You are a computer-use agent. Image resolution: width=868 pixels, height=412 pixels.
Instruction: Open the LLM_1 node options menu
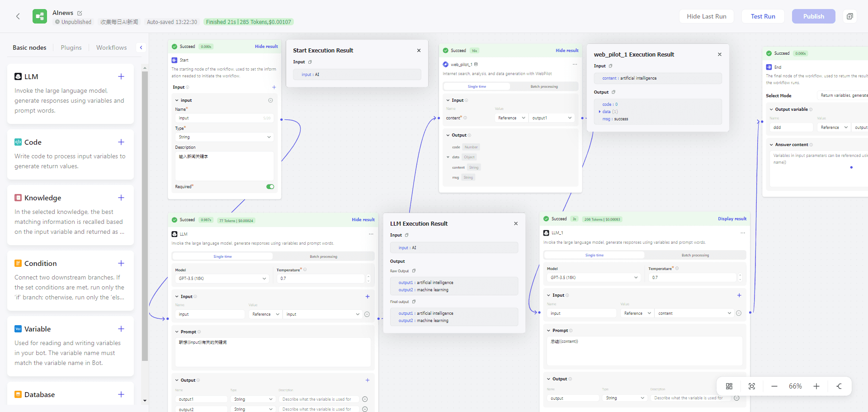coord(743,233)
